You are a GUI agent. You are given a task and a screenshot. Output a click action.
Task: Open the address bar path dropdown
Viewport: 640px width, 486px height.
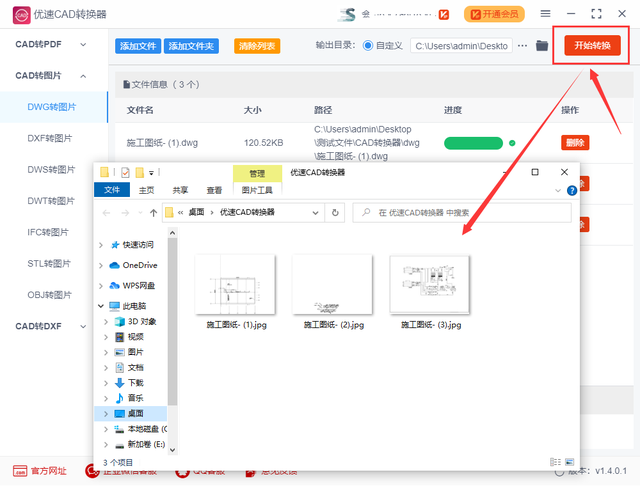[316, 213]
